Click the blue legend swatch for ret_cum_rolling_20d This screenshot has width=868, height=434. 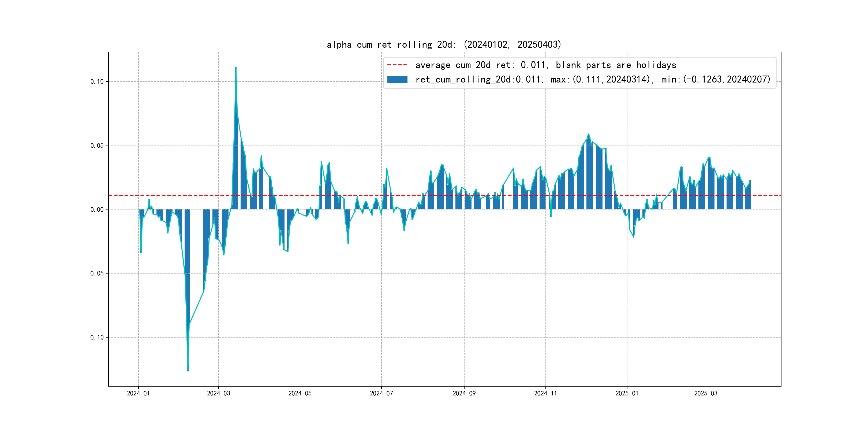point(397,80)
